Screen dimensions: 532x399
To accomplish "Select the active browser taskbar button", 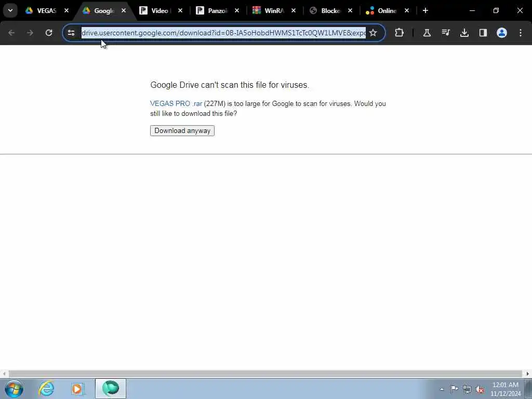I will (111, 389).
